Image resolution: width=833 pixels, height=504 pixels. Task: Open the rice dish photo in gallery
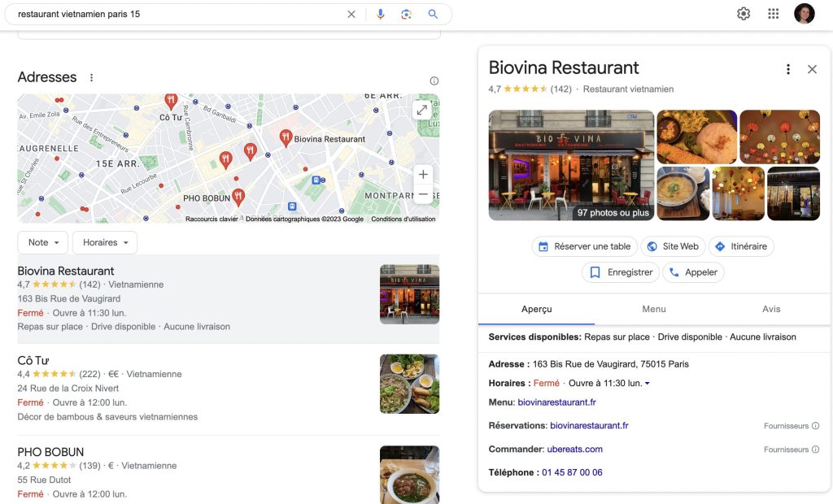pyautogui.click(x=697, y=137)
